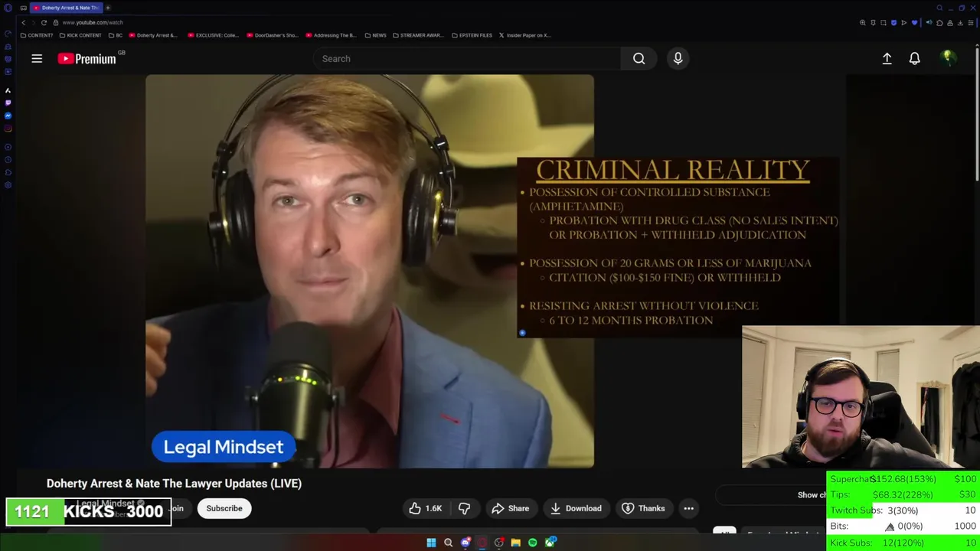Screen dimensions: 980x551
Task: Take a snapshot with selection icon
Action: point(884,23)
